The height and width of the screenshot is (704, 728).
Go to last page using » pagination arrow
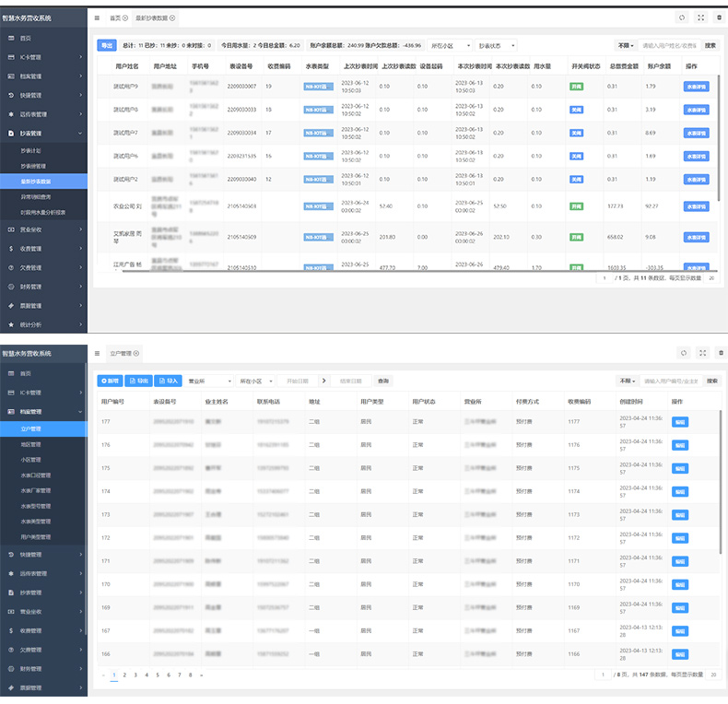pyautogui.click(x=201, y=675)
